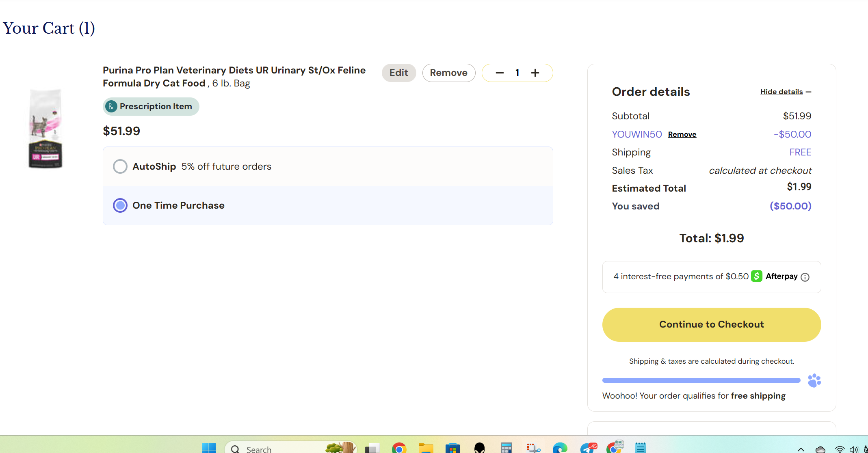Click the OneDrive cloud tray icon
868x453 pixels.
820,449
